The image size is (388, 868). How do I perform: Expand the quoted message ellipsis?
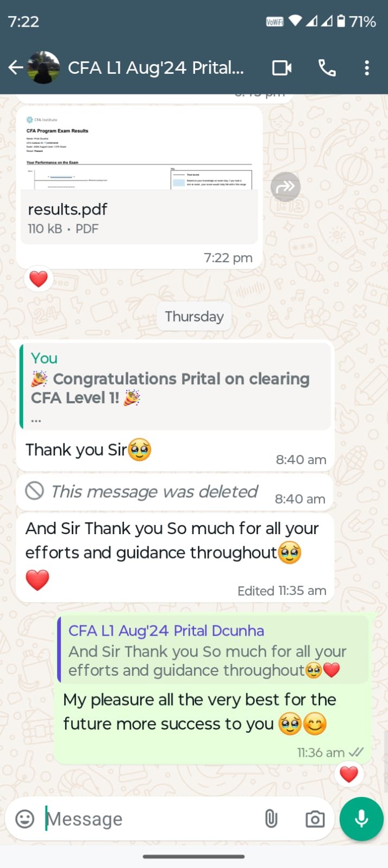(36, 420)
